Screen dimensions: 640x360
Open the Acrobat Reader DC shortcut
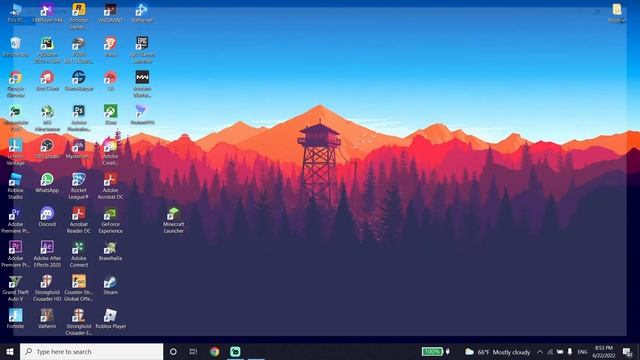[x=79, y=220]
